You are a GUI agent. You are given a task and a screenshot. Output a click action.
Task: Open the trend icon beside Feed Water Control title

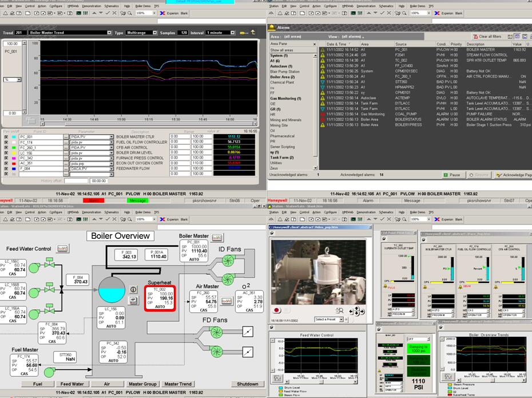pyautogui.click(x=63, y=249)
